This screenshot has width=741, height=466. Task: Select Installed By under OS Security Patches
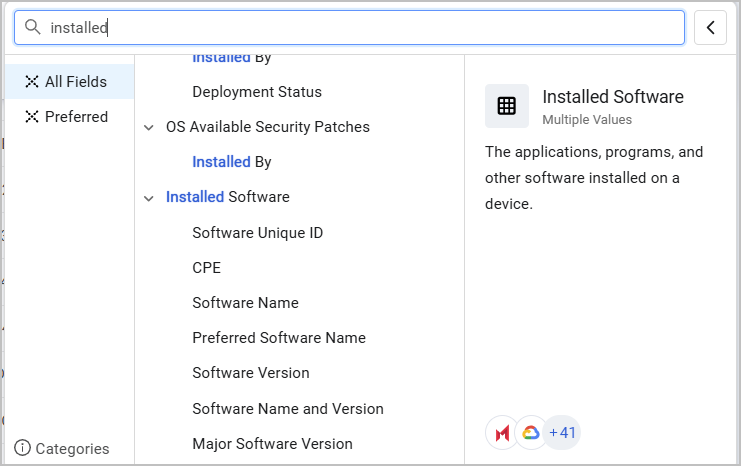[x=232, y=162]
